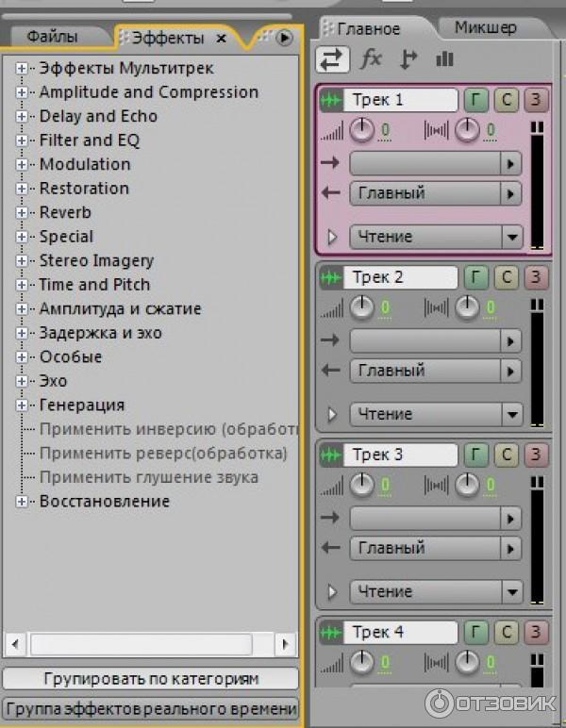This screenshot has height=728, width=566.
Task: Expand the Amplitude and Compression category
Action: coord(23,92)
